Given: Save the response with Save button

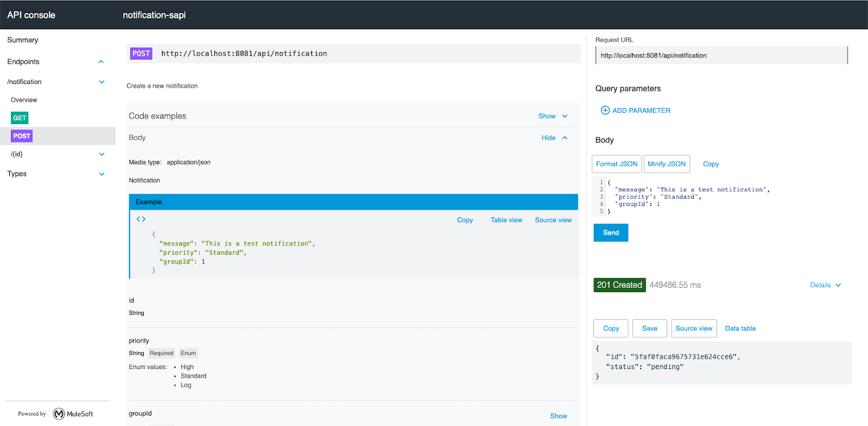Looking at the screenshot, I should (x=649, y=328).
